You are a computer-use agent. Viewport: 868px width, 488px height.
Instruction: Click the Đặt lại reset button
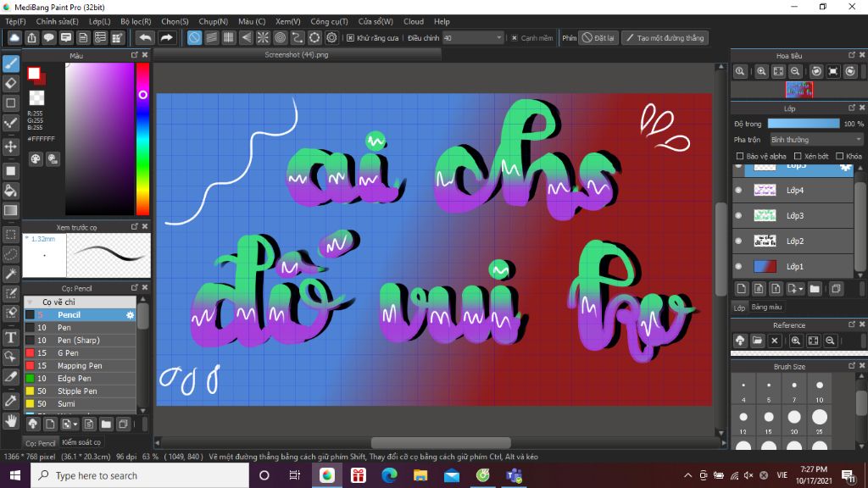coord(598,37)
